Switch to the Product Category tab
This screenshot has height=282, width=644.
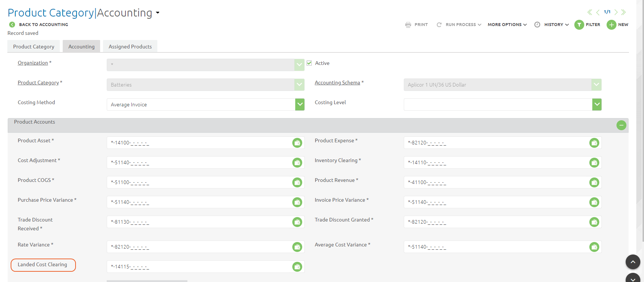click(x=34, y=47)
